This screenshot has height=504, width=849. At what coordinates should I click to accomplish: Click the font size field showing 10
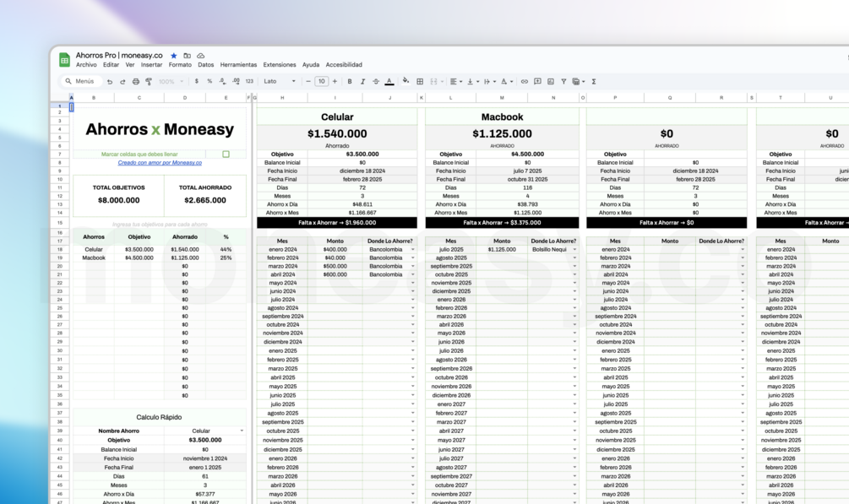point(322,82)
